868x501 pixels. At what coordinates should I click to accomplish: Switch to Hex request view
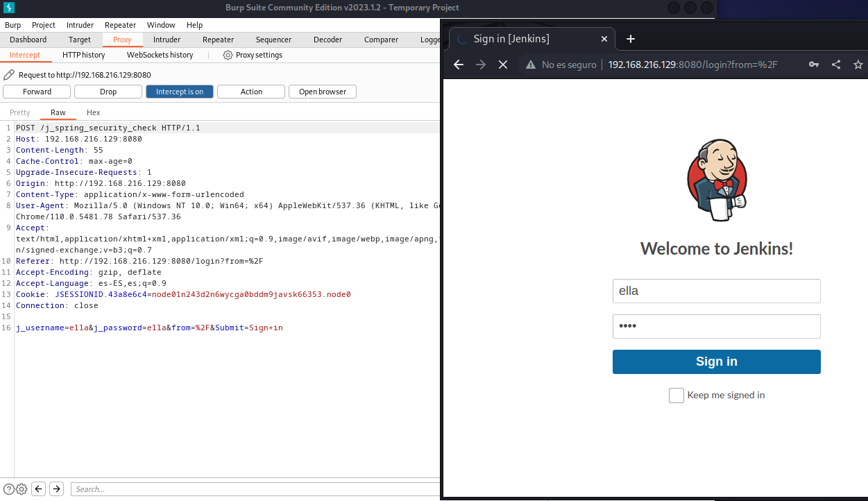[x=94, y=112]
